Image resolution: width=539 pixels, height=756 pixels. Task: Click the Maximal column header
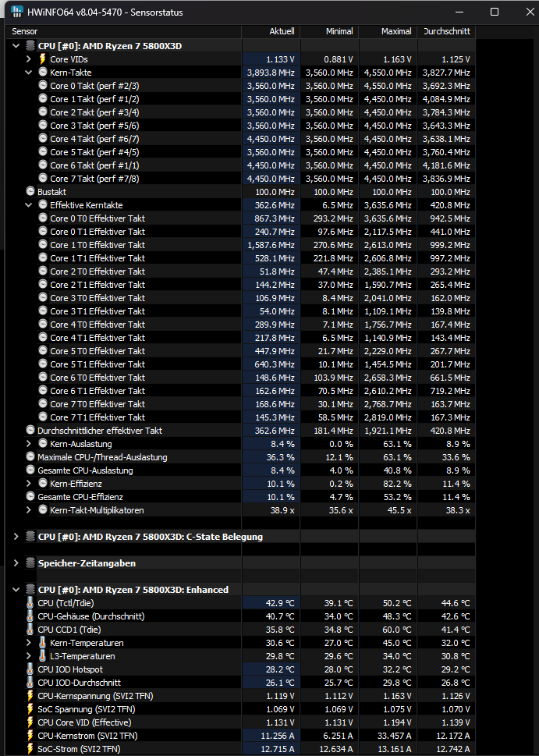pos(388,31)
